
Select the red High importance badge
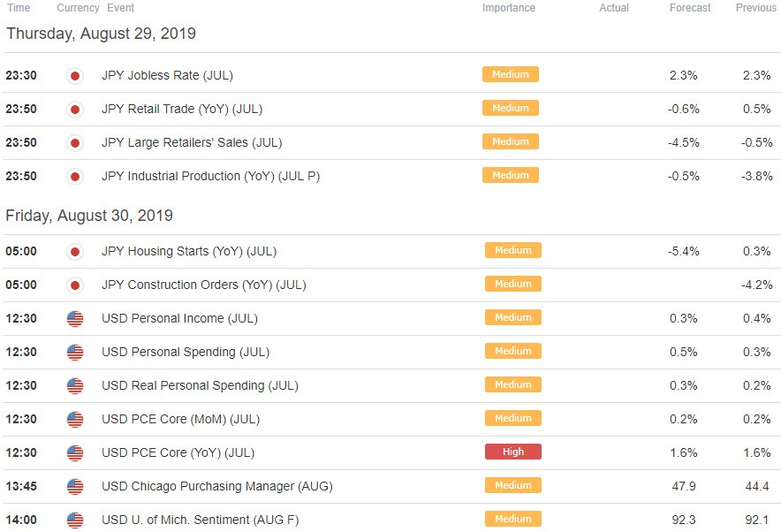(x=513, y=452)
